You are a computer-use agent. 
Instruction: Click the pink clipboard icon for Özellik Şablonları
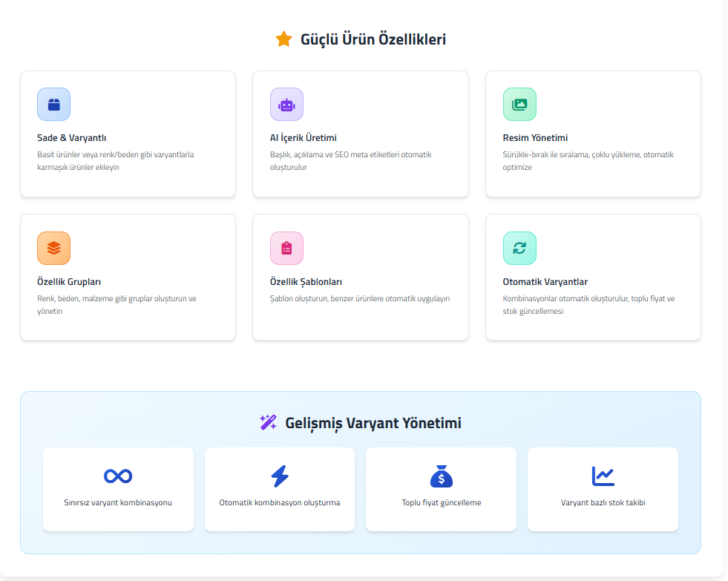tap(286, 248)
